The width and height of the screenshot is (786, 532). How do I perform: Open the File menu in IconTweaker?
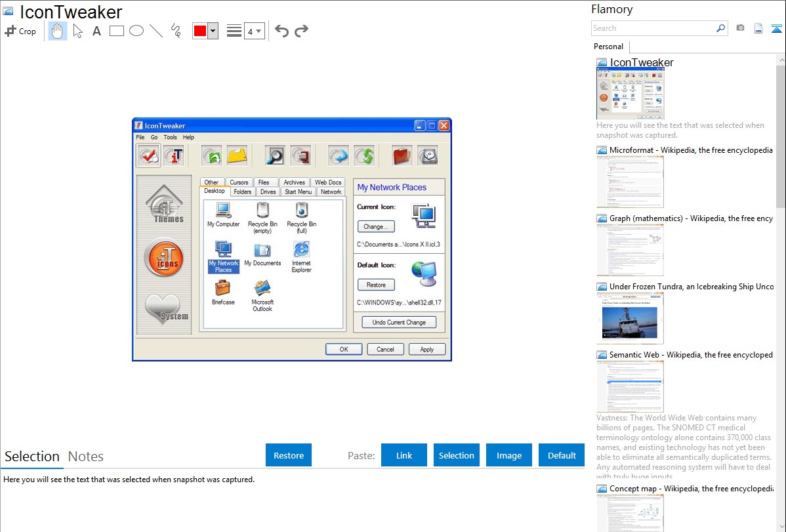(x=140, y=137)
